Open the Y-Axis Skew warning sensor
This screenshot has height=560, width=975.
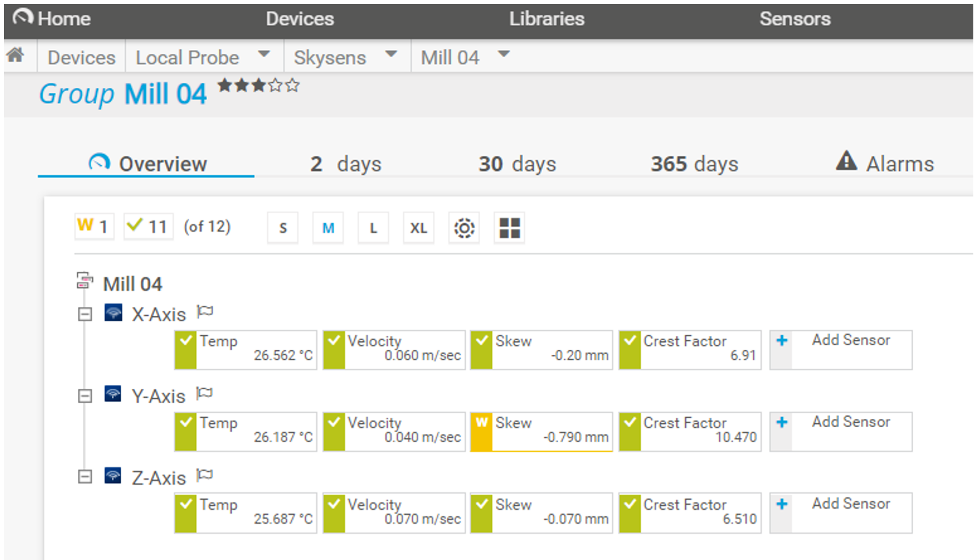pyautogui.click(x=541, y=431)
